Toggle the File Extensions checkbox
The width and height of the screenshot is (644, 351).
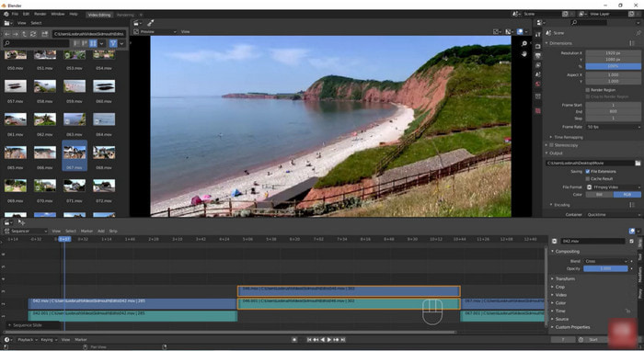point(588,172)
